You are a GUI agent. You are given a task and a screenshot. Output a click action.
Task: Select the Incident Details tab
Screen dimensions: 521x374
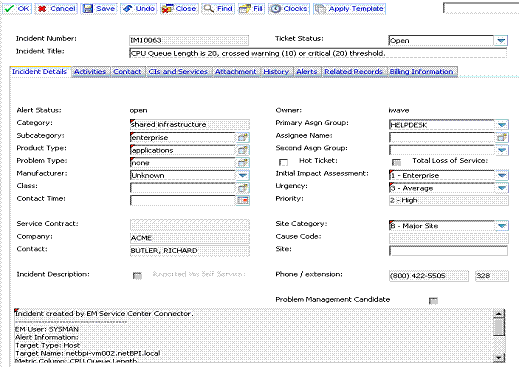[39, 72]
